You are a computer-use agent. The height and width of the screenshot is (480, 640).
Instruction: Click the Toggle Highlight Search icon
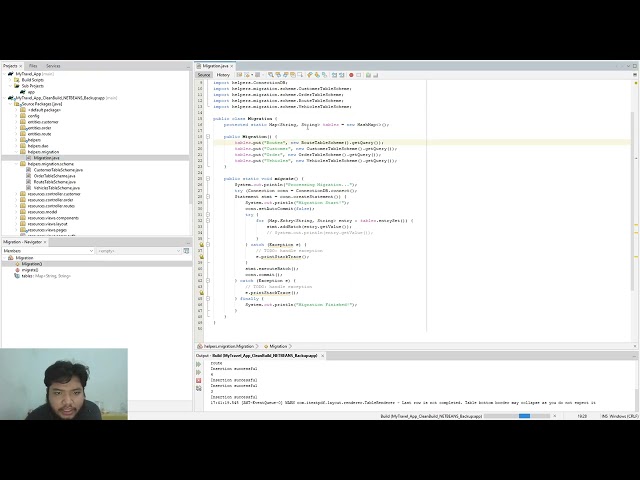tap(293, 75)
